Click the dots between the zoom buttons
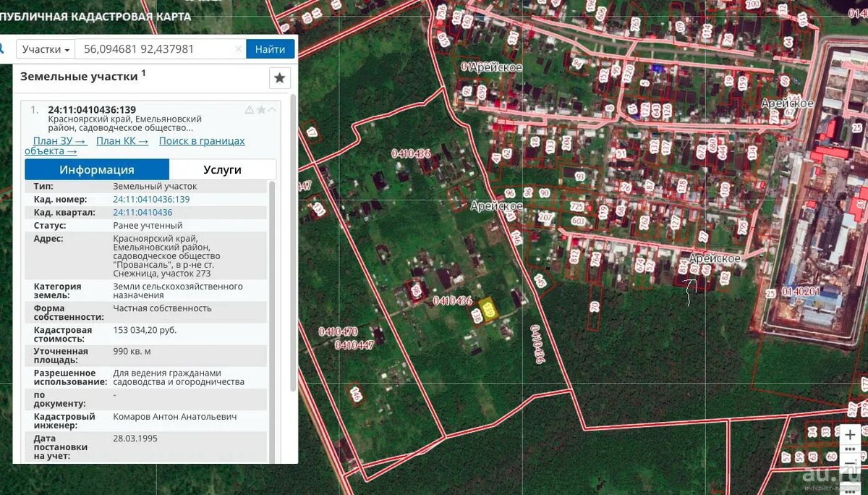Screen dimensions: 868x495 851,449
